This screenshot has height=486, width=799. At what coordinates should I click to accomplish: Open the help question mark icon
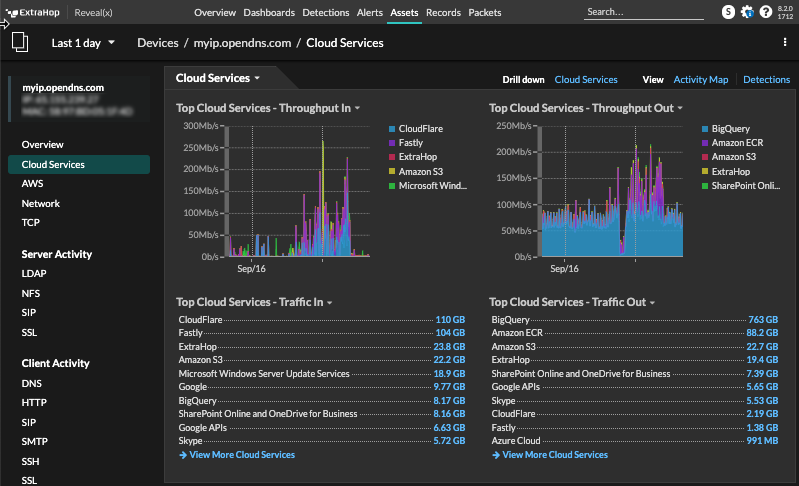click(765, 12)
